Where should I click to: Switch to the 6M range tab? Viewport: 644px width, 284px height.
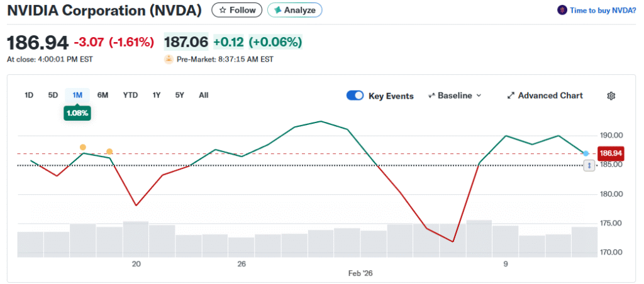(103, 95)
